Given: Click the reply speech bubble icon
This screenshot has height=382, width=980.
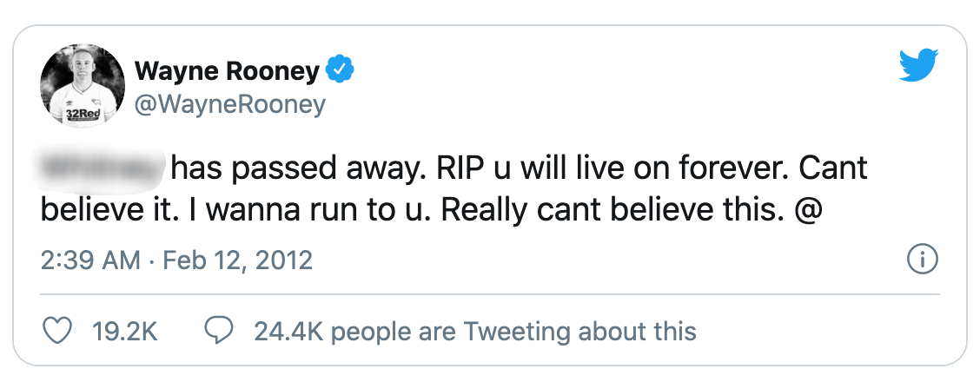Looking at the screenshot, I should [x=217, y=331].
